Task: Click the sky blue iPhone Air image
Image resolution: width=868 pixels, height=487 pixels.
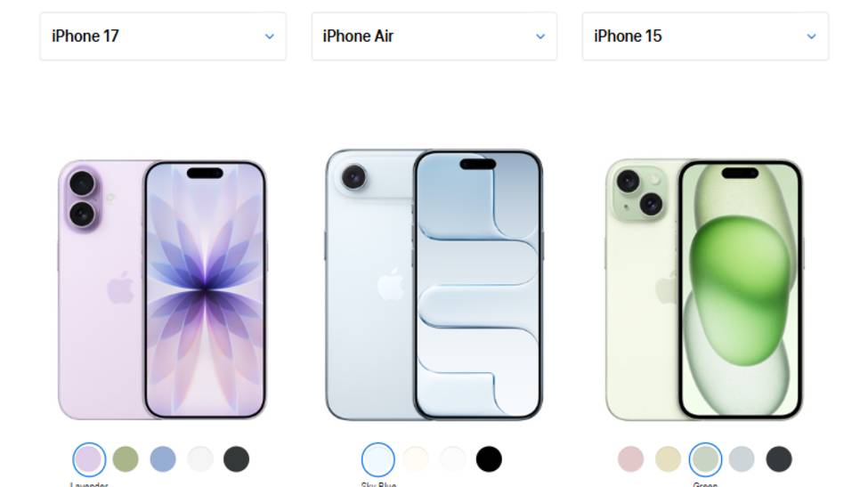Action: (x=434, y=285)
